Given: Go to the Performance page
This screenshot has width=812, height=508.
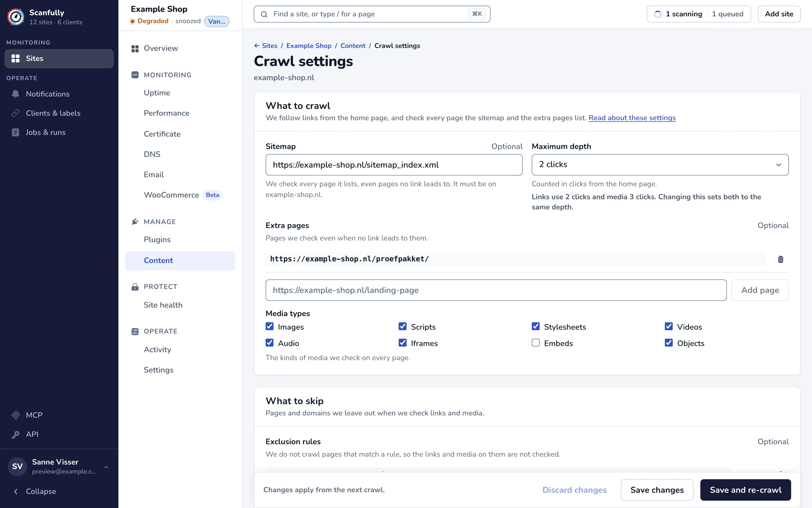Looking at the screenshot, I should (166, 113).
